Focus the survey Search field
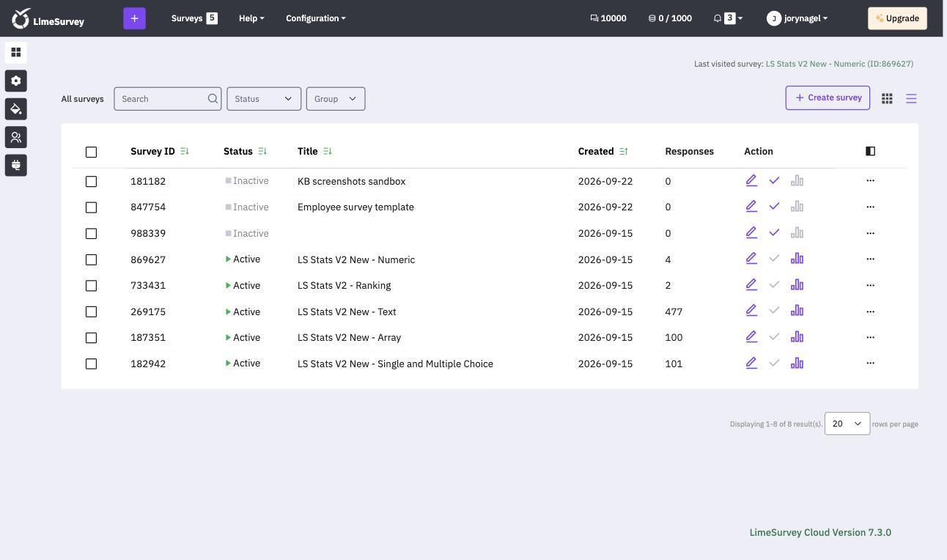Viewport: 947px width, 560px height. tap(167, 99)
